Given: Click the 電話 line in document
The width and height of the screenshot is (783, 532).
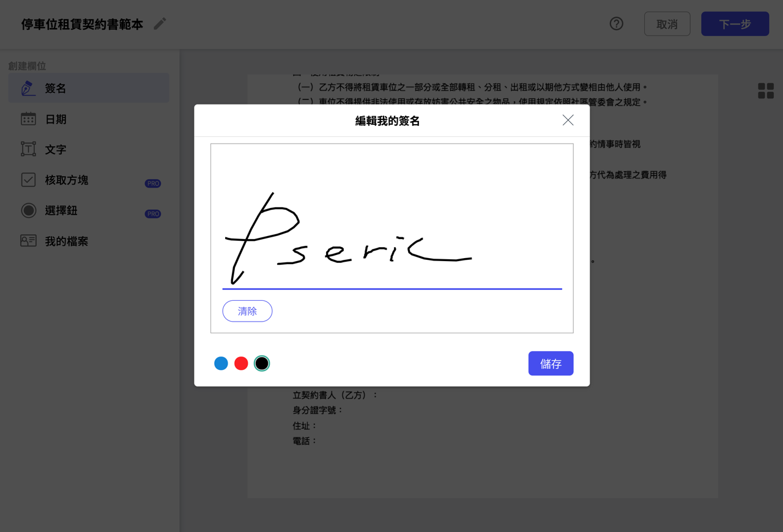Looking at the screenshot, I should pos(305,441).
